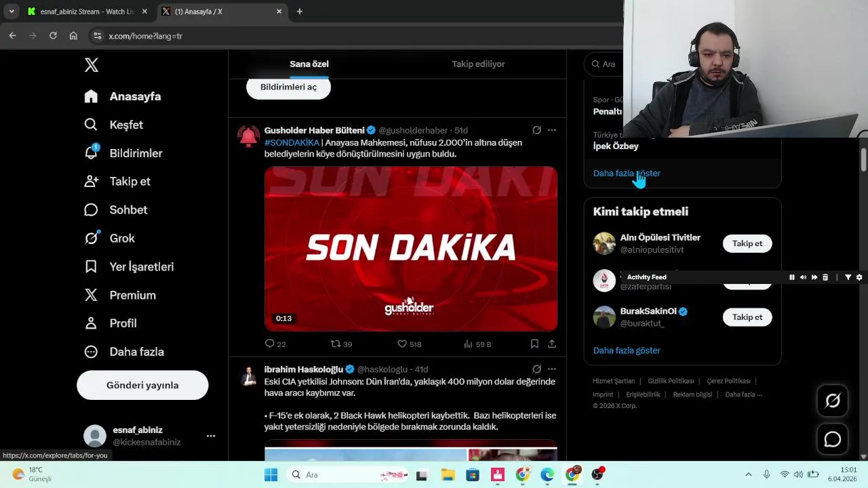Open File Explorer from the taskbar
This screenshot has height=488, width=868.
448,474
